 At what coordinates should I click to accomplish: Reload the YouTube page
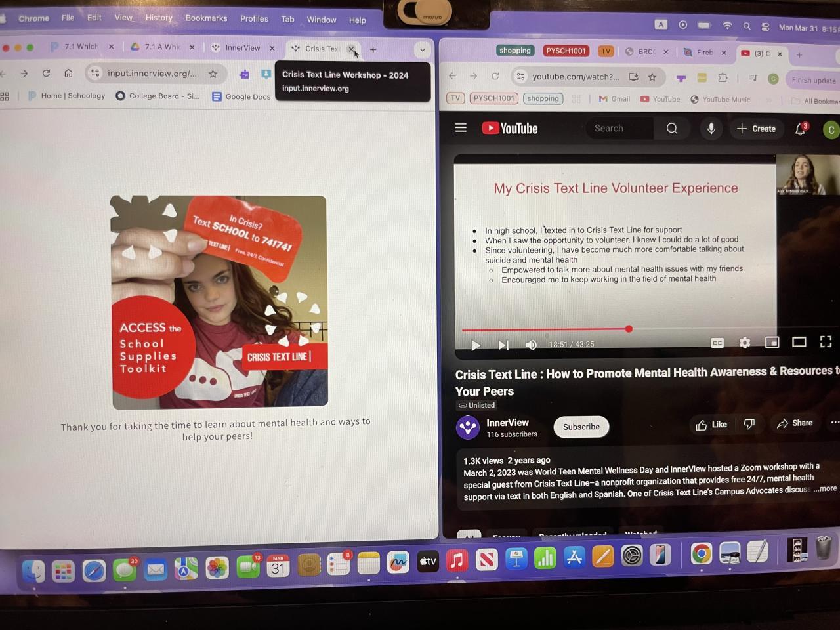click(x=495, y=76)
